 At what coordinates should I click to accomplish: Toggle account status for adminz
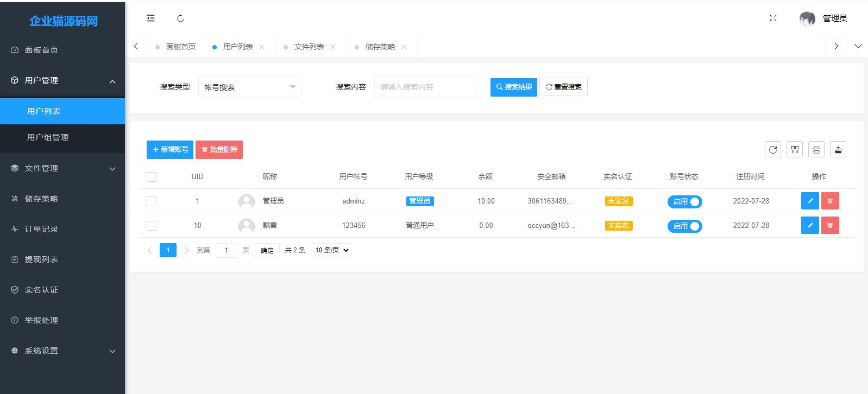point(684,201)
